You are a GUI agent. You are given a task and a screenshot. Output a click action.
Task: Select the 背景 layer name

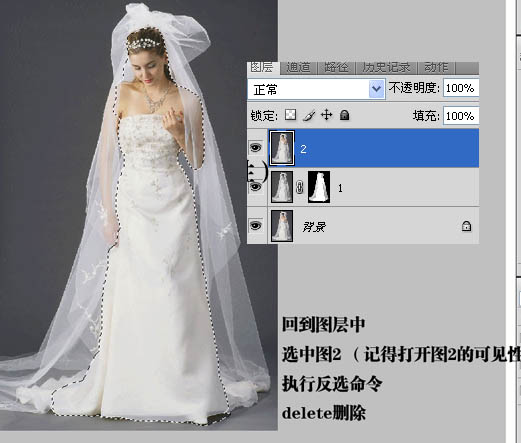click(x=314, y=227)
